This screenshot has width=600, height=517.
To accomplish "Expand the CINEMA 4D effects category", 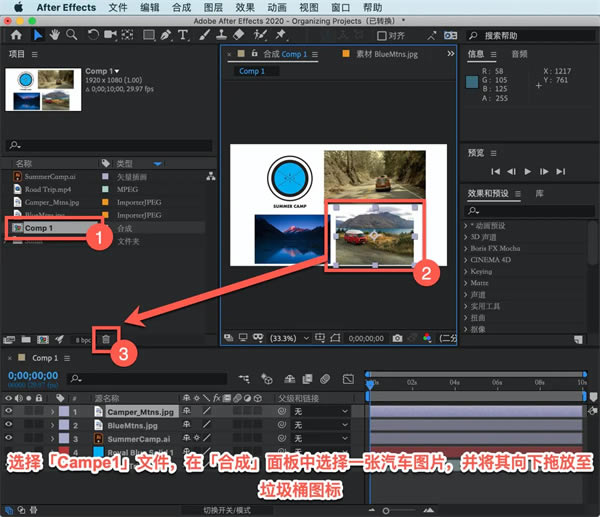I will (x=466, y=260).
